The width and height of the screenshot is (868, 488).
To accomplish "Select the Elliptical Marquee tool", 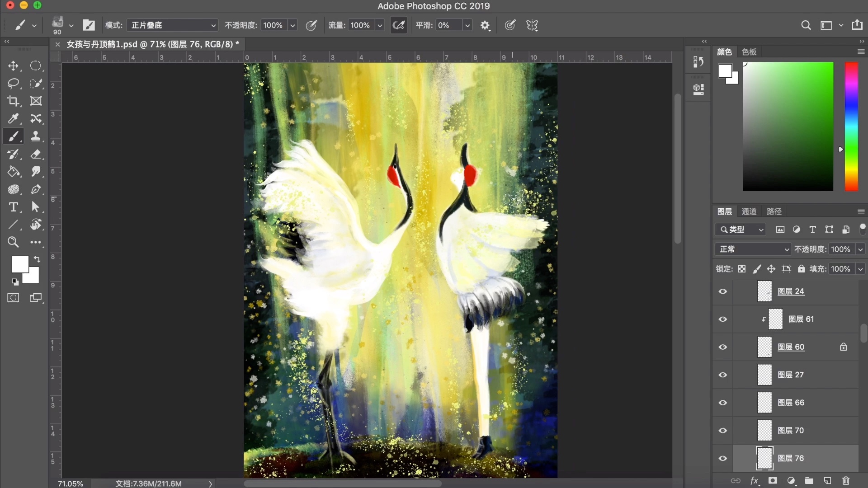I will [x=36, y=66].
